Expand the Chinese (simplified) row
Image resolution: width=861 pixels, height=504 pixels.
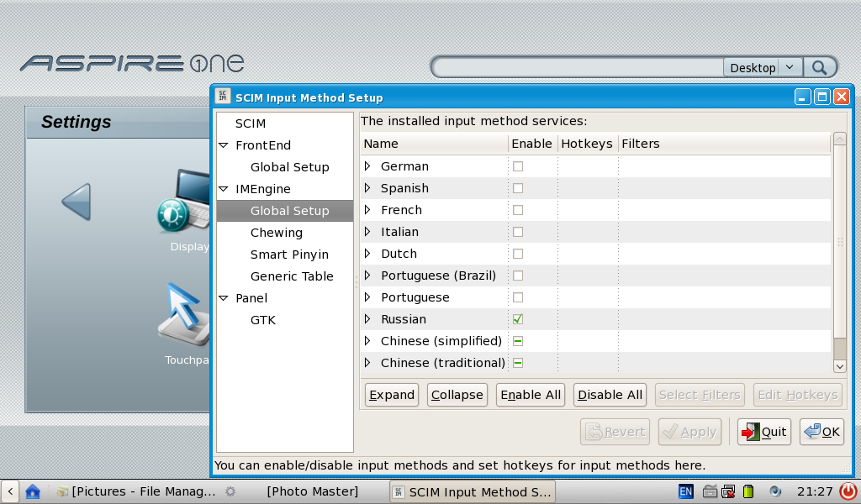[368, 341]
